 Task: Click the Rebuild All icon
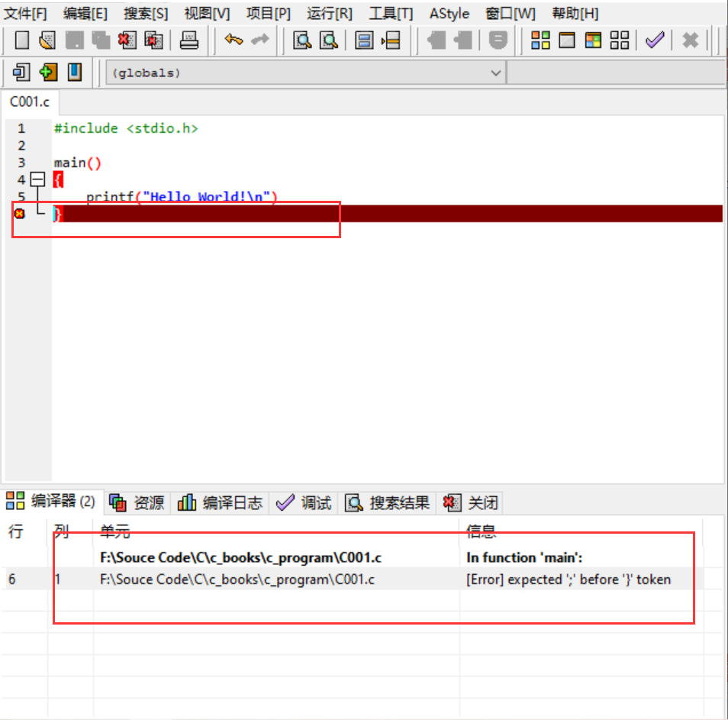(x=620, y=40)
